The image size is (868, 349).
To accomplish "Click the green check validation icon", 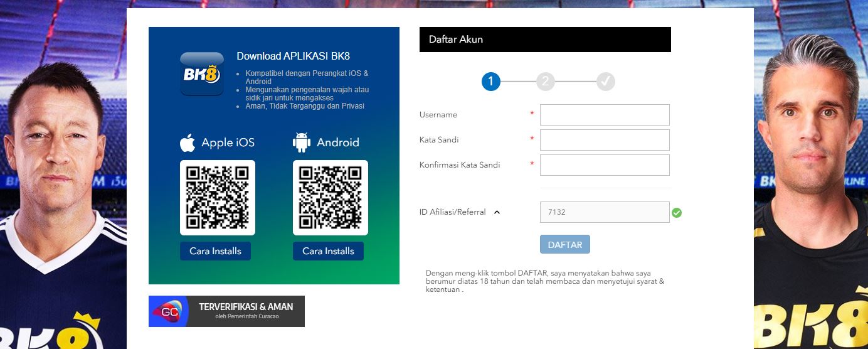I will tap(677, 213).
